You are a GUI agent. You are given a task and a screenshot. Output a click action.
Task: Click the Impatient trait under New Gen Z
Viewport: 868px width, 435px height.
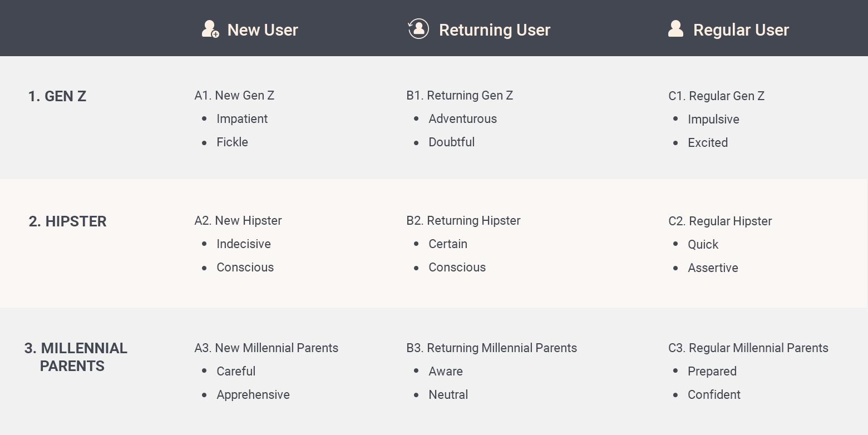click(242, 119)
